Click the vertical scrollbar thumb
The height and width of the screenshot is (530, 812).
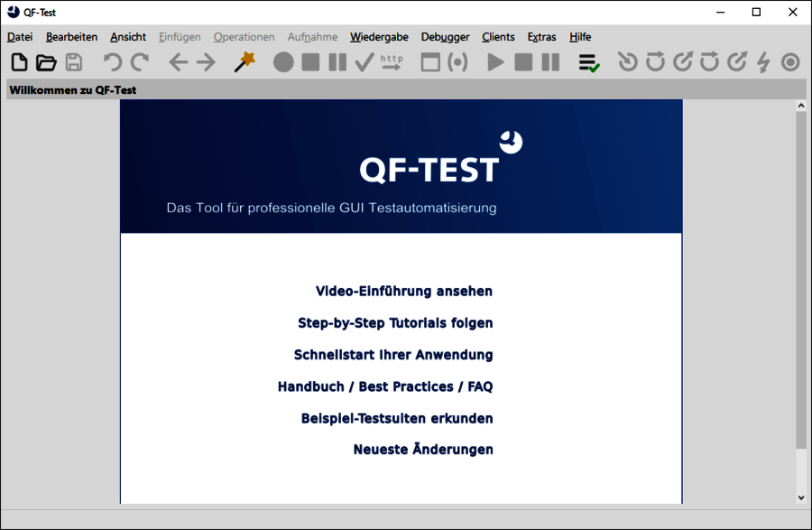[x=801, y=280]
